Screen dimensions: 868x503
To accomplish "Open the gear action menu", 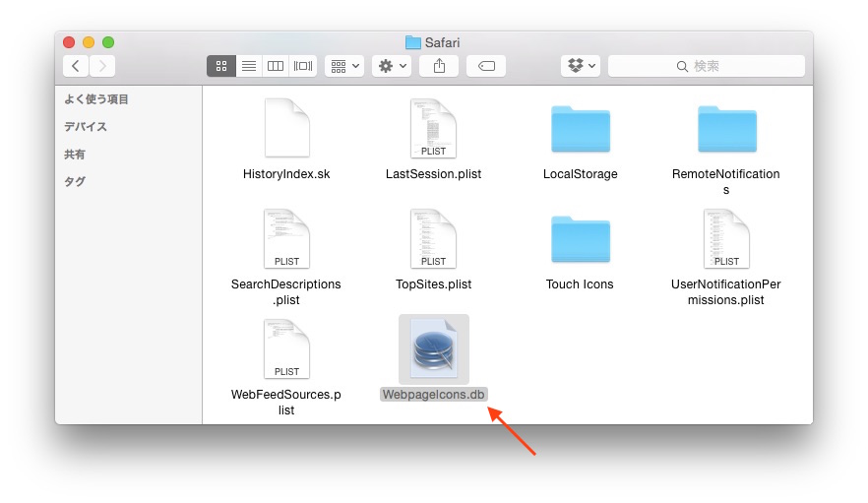I will click(392, 66).
